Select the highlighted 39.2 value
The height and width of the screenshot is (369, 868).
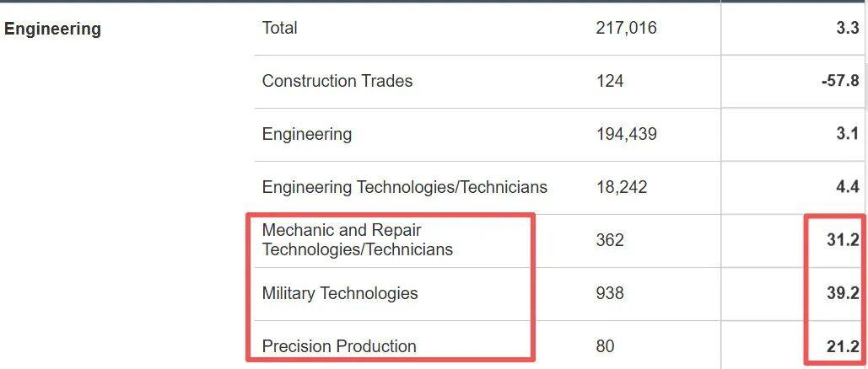point(843,293)
